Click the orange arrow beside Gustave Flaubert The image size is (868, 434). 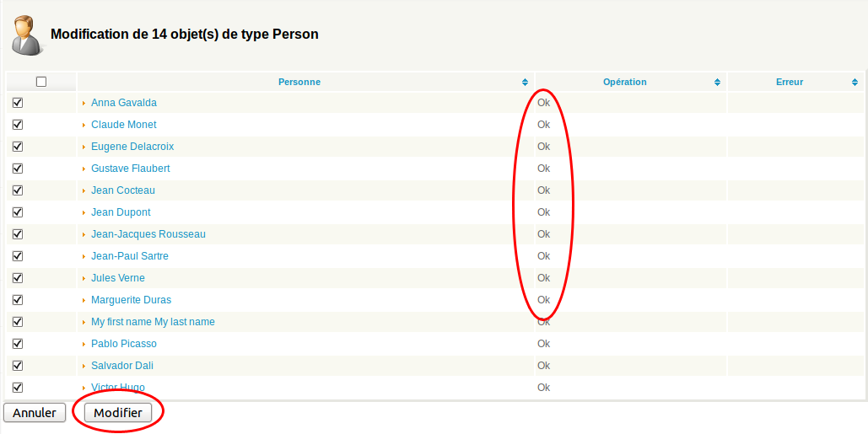pos(84,169)
